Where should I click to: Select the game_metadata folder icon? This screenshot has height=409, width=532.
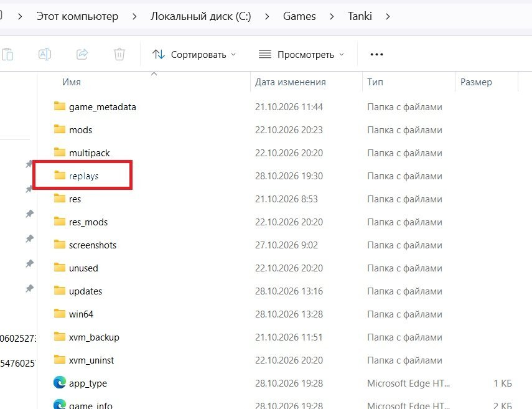click(60, 106)
